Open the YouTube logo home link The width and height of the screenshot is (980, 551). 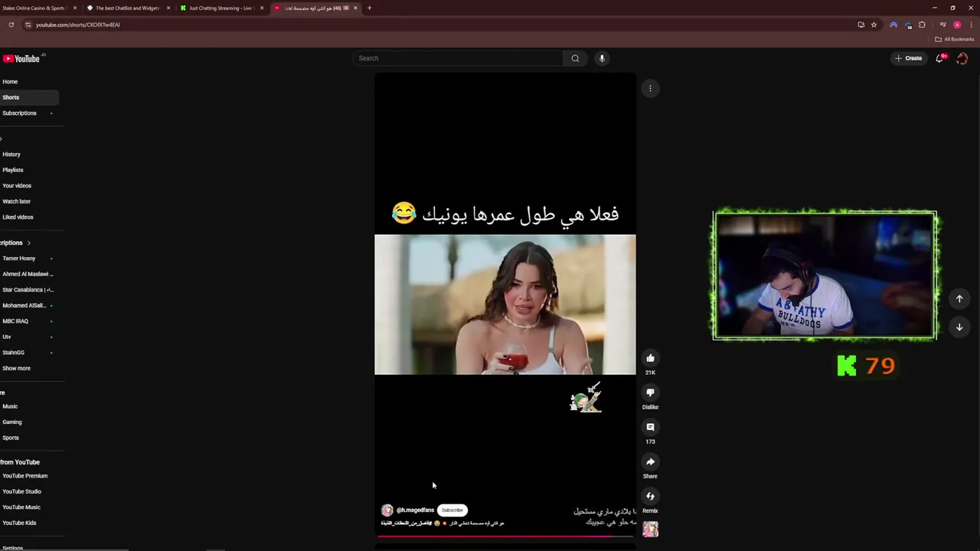pyautogui.click(x=21, y=58)
